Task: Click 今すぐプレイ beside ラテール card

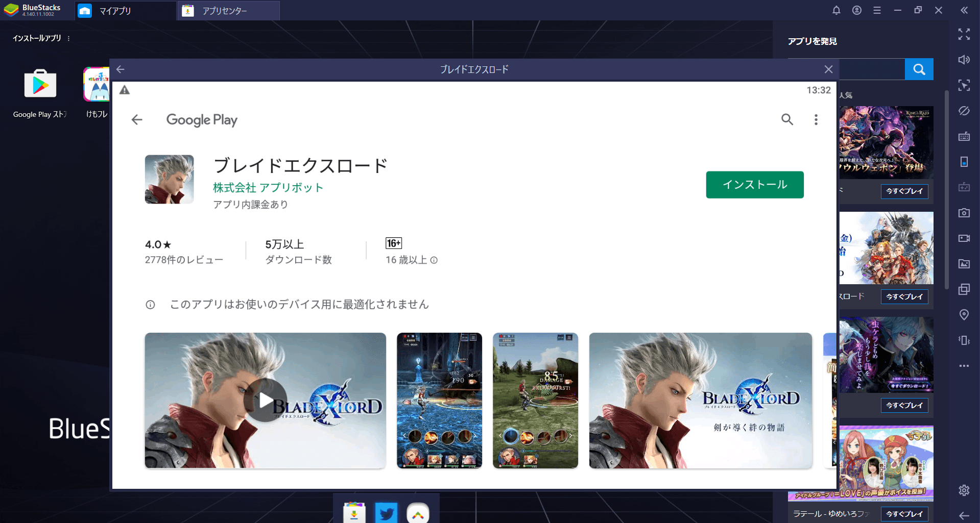Action: (904, 514)
